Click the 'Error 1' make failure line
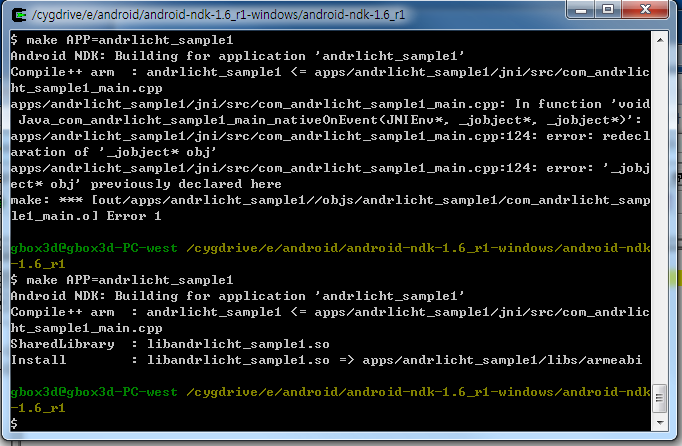 click(x=330, y=208)
